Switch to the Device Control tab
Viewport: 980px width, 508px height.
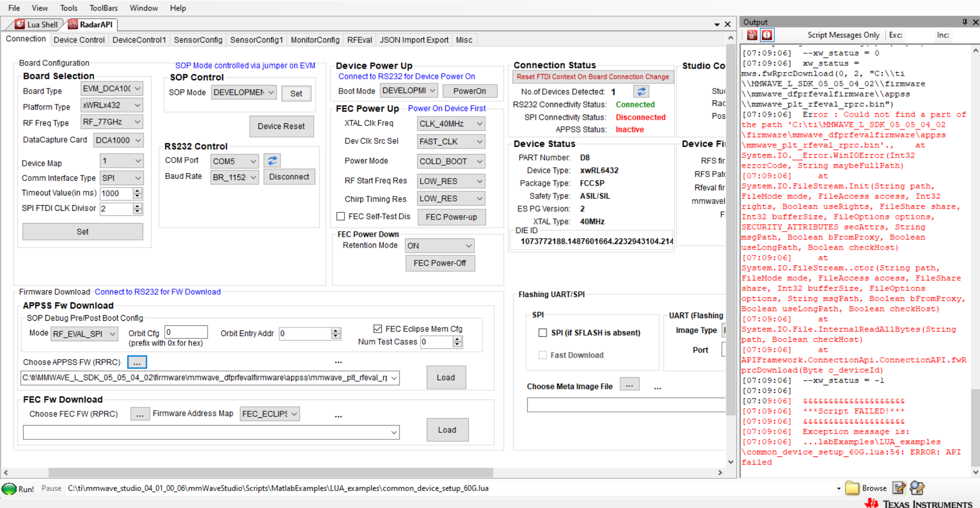coord(79,40)
